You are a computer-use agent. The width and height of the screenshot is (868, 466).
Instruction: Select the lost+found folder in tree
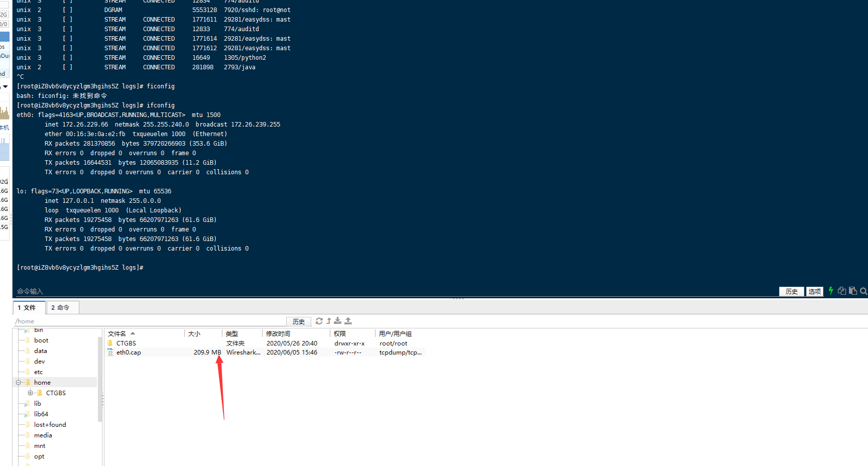pyautogui.click(x=50, y=425)
